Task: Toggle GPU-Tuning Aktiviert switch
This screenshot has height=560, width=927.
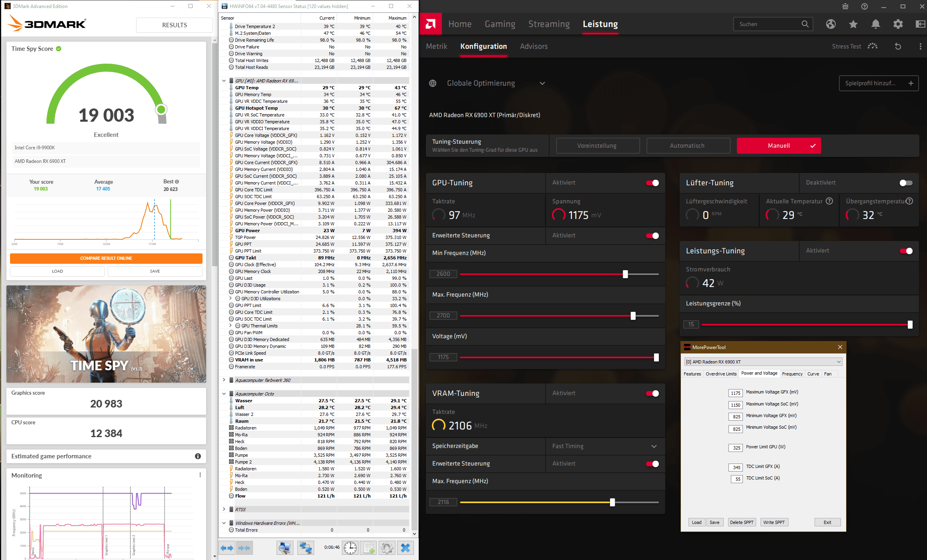Action: coord(652,183)
